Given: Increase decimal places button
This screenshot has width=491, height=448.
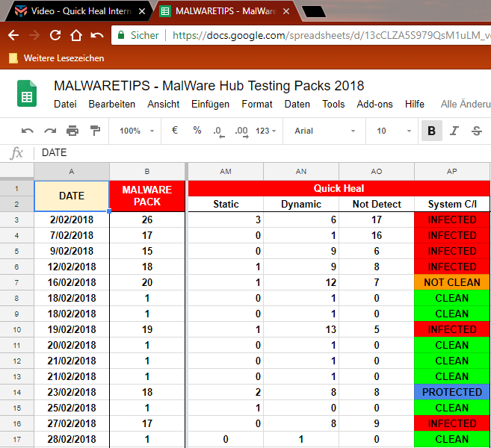Looking at the screenshot, I should pyautogui.click(x=241, y=131).
